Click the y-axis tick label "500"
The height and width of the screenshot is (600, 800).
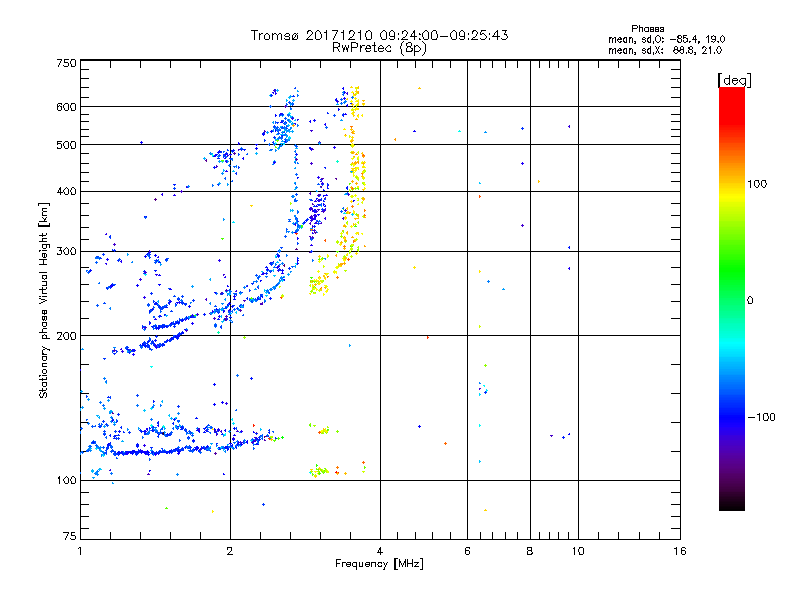point(66,145)
